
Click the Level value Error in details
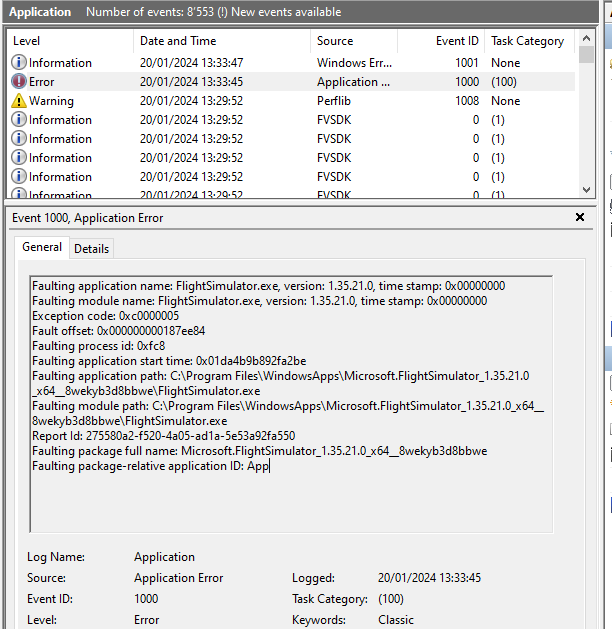(146, 620)
